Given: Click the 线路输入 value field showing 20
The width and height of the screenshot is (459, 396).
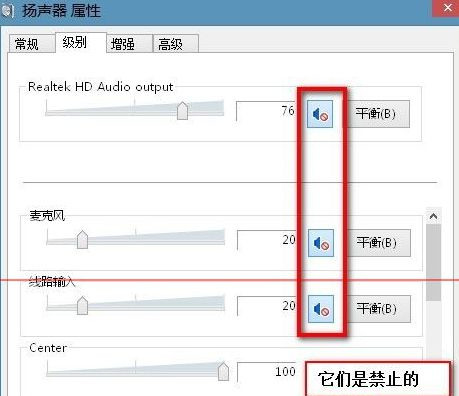Looking at the screenshot, I should tap(267, 306).
